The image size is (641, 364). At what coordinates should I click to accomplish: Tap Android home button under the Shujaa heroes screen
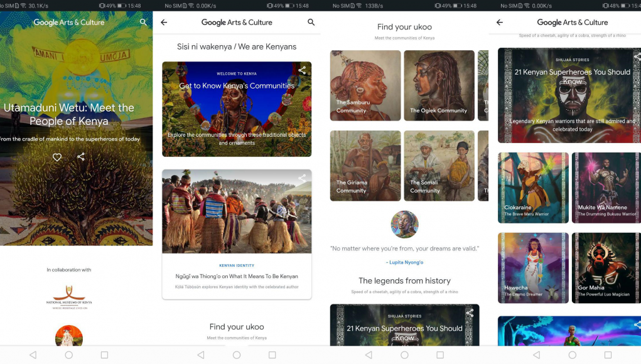coord(573,355)
